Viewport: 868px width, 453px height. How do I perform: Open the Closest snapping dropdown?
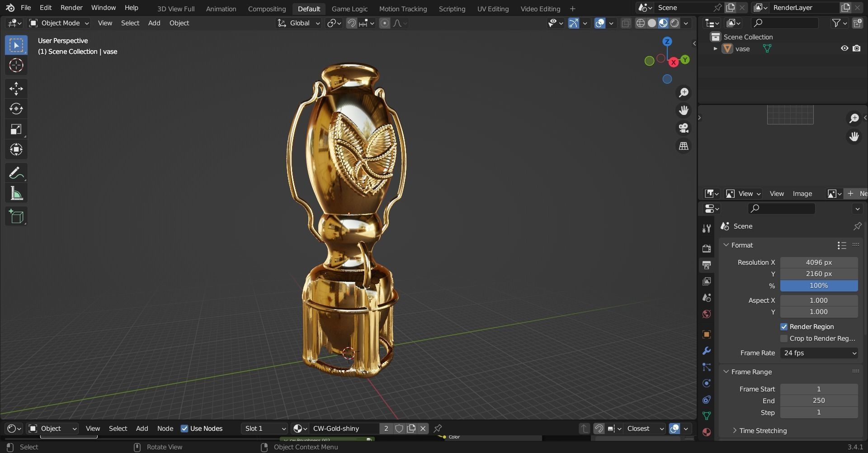click(x=645, y=429)
